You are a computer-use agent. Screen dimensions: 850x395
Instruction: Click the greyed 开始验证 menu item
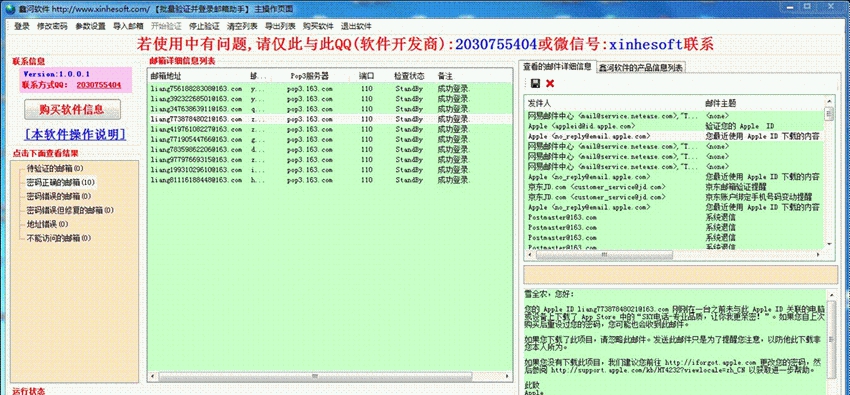166,26
